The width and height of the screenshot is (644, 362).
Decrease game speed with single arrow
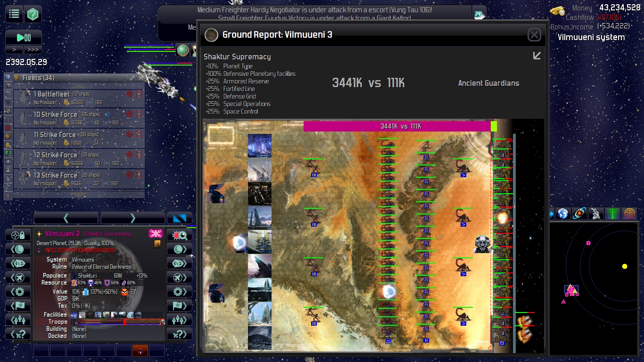click(x=14, y=49)
